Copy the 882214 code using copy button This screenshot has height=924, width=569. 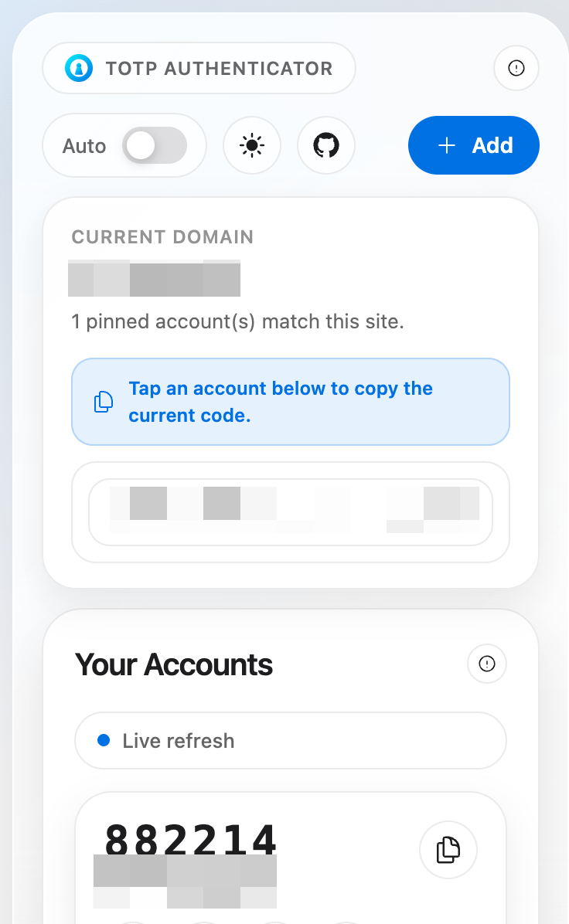[448, 850]
